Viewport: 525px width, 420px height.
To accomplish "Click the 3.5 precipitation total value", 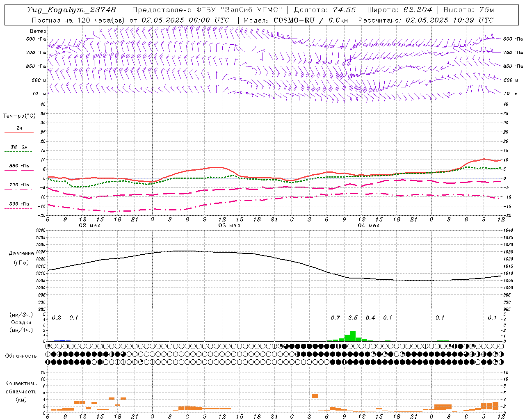I will click(x=353, y=318).
